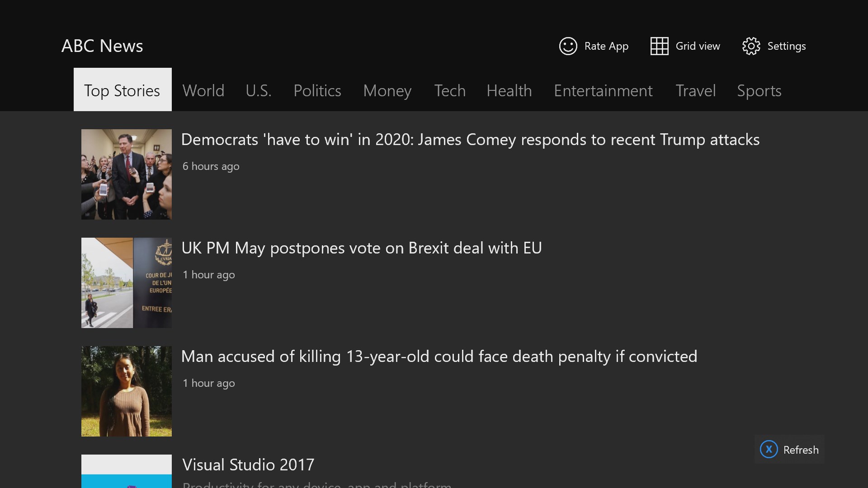Open the Settings gear icon
This screenshot has width=868, height=488.
click(751, 46)
